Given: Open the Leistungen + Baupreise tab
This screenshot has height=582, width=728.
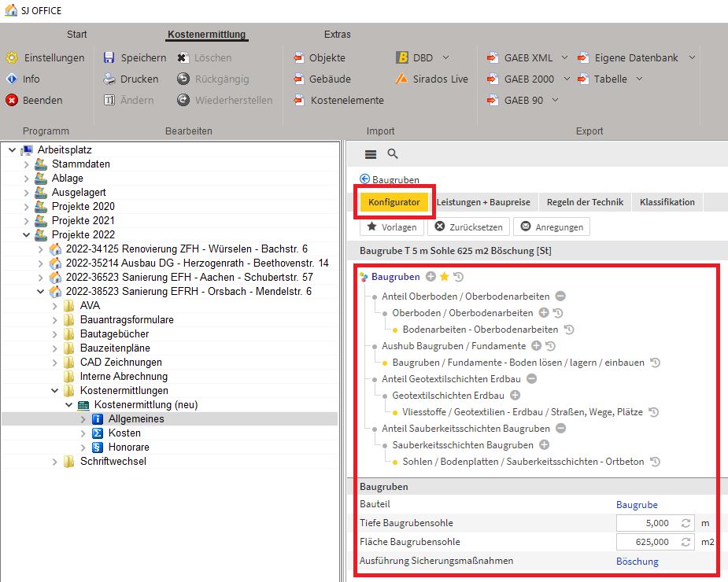Looking at the screenshot, I should 488,202.
